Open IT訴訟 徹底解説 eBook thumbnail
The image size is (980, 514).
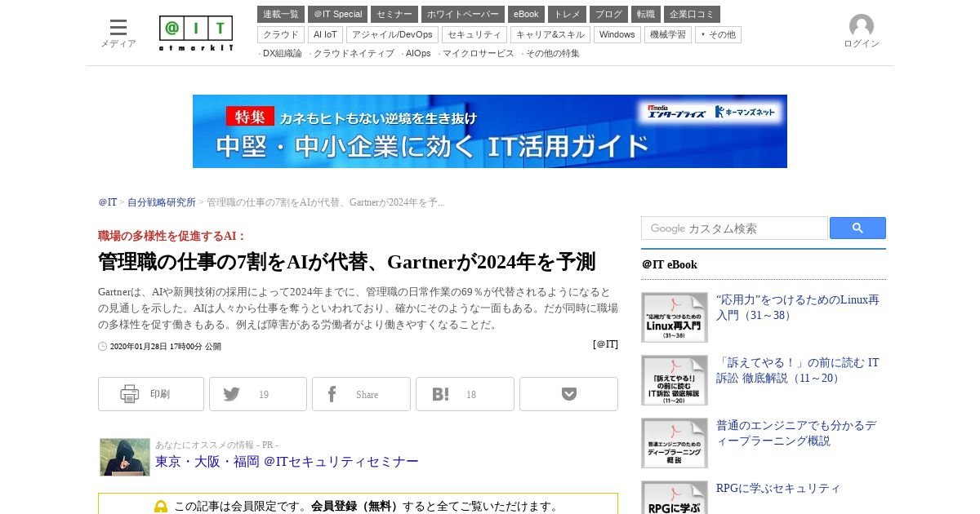(x=675, y=380)
